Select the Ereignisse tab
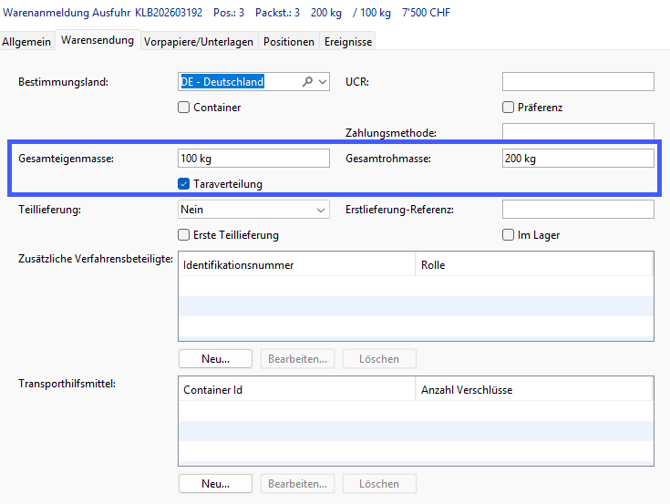Image resolution: width=670 pixels, height=504 pixels. pos(348,42)
